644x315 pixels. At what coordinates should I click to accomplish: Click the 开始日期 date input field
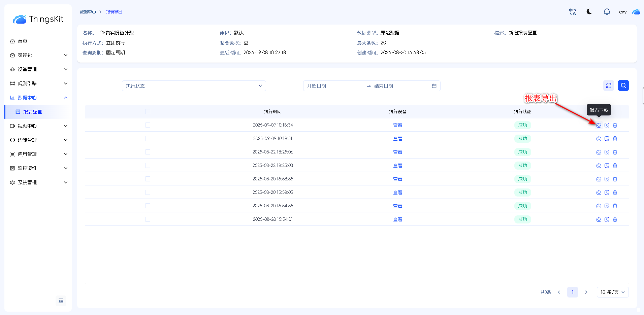tap(333, 86)
